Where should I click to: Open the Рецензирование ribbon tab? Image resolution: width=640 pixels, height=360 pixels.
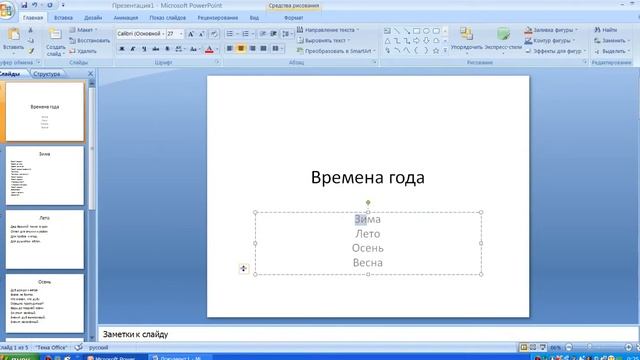[x=218, y=18]
